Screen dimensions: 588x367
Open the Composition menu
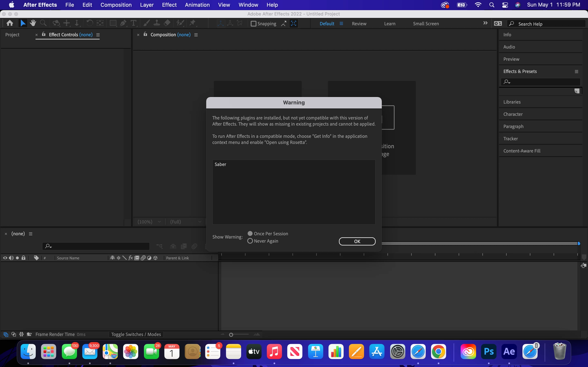tap(116, 5)
